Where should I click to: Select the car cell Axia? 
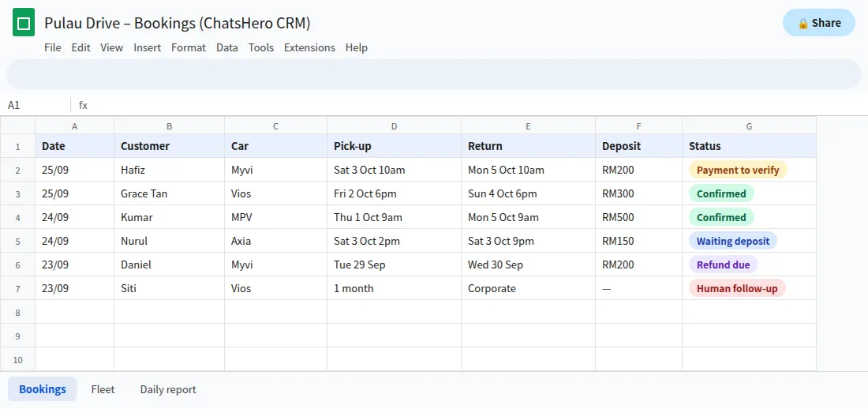[275, 241]
